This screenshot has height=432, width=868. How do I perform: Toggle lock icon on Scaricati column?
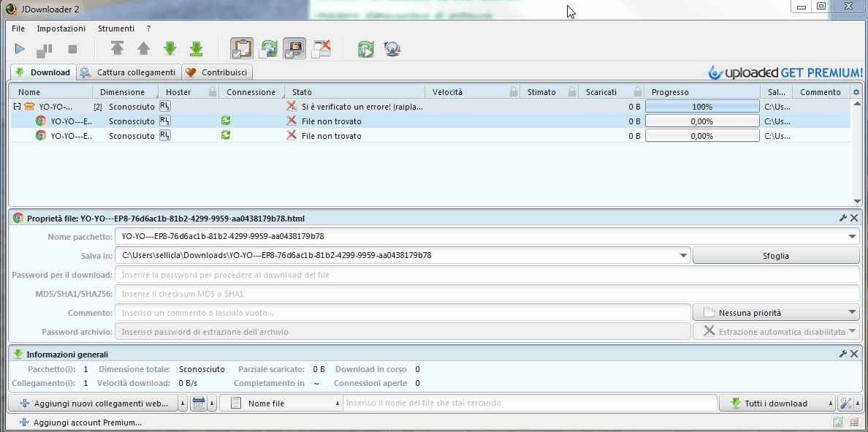(638, 92)
